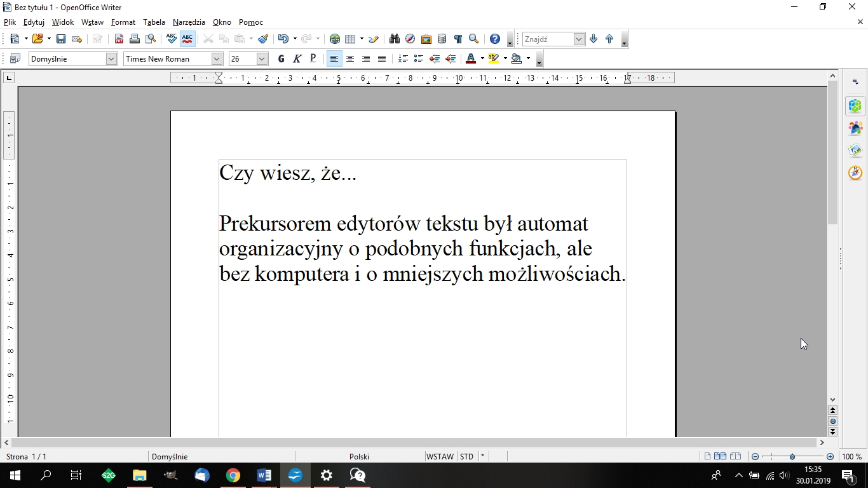
Task: Expand the paragraph style Domyślnie dropdown
Action: tap(112, 58)
